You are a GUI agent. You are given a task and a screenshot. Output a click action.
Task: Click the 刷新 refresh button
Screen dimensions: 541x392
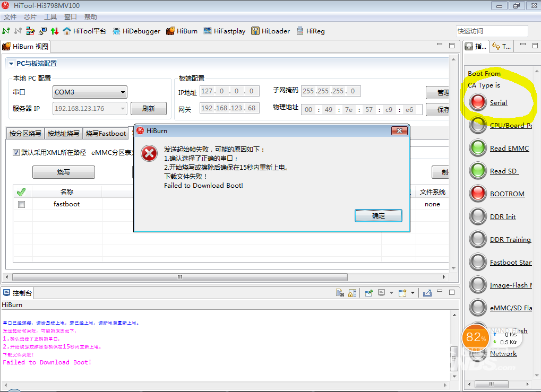(x=148, y=109)
